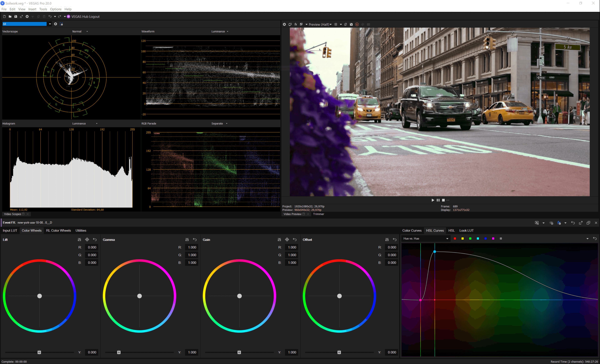Reset the Gamma wheel
The image size is (600, 364).
[195, 240]
